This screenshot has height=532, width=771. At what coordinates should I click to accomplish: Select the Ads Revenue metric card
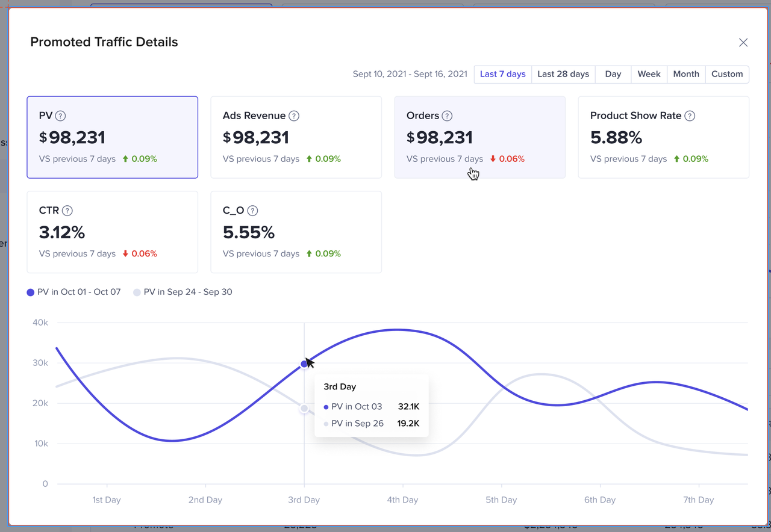coord(296,137)
